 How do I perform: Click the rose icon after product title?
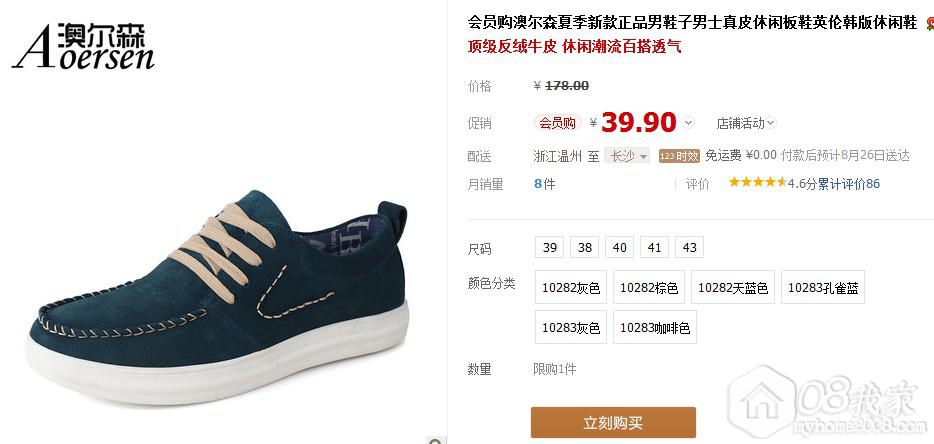click(x=930, y=24)
